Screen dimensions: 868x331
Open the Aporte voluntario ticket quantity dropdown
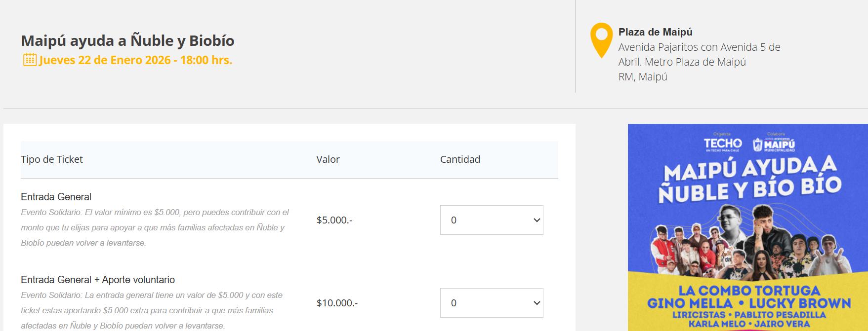pos(491,303)
